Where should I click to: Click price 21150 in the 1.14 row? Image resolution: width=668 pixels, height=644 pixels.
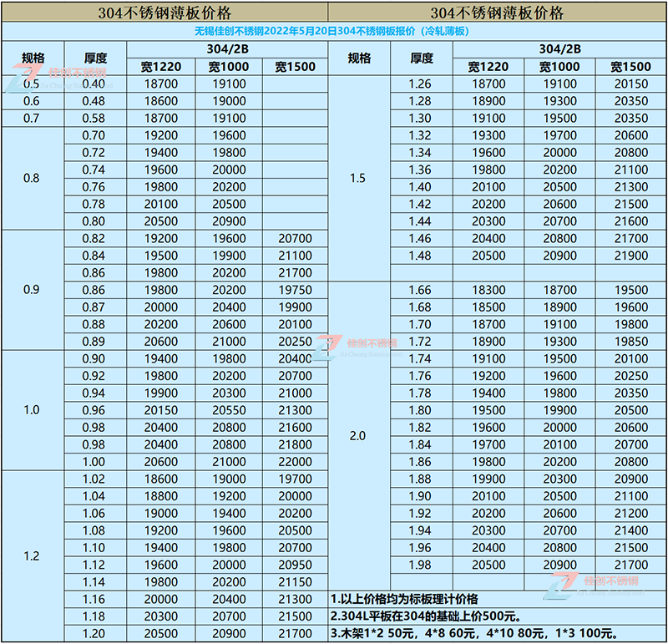click(x=296, y=582)
